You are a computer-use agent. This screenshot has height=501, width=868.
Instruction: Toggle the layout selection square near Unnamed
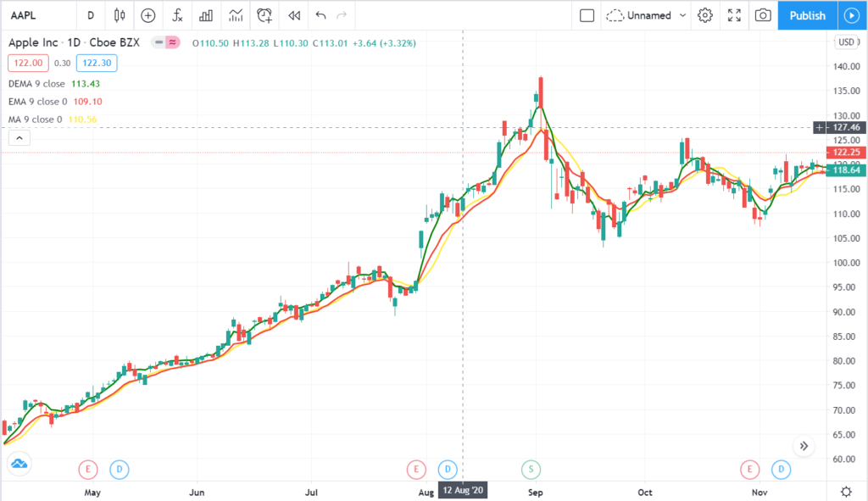587,15
